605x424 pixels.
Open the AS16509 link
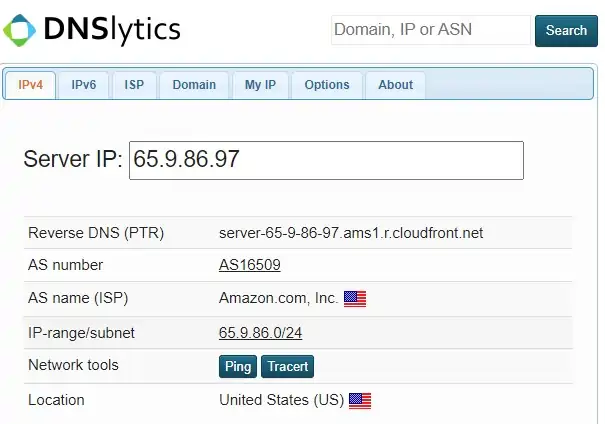250,265
